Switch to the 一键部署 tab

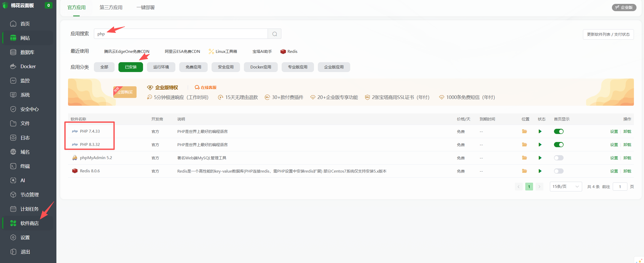tap(146, 8)
